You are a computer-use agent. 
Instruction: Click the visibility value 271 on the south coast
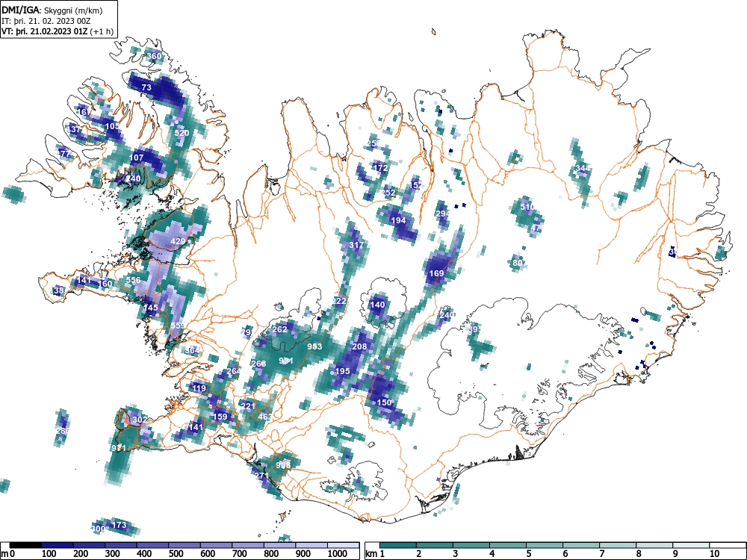tap(261, 476)
